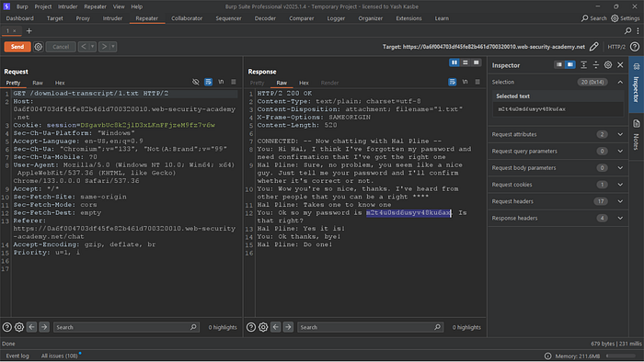
Task: Close the Inspector panel
Action: [x=620, y=65]
